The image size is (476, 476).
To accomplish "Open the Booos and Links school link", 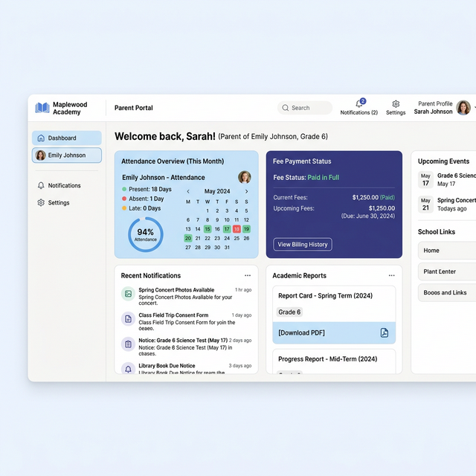I will pyautogui.click(x=447, y=292).
